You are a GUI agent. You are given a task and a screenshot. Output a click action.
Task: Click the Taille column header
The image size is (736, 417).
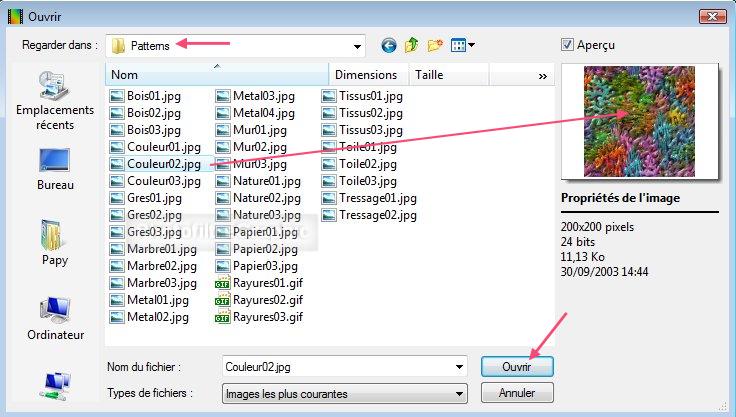(429, 75)
